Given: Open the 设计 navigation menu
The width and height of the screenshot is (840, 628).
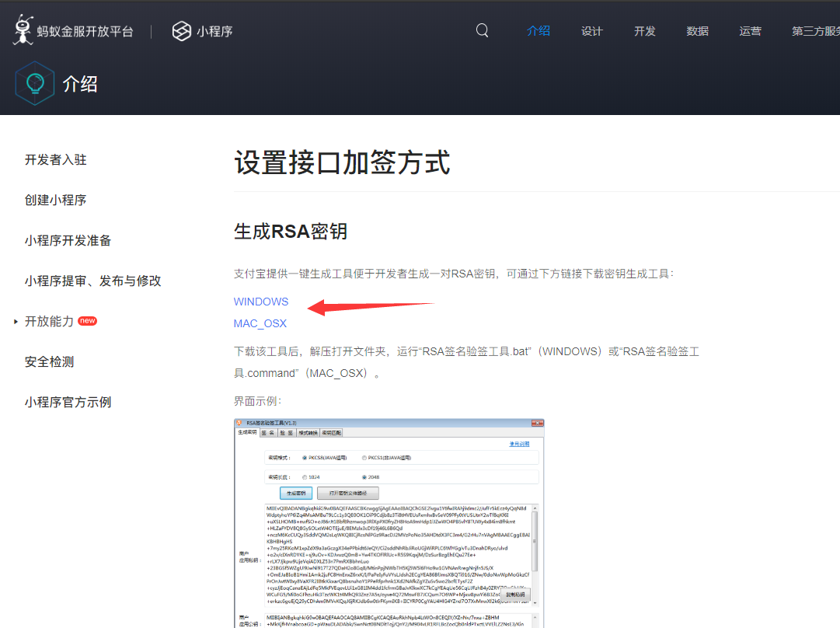Looking at the screenshot, I should tap(591, 31).
